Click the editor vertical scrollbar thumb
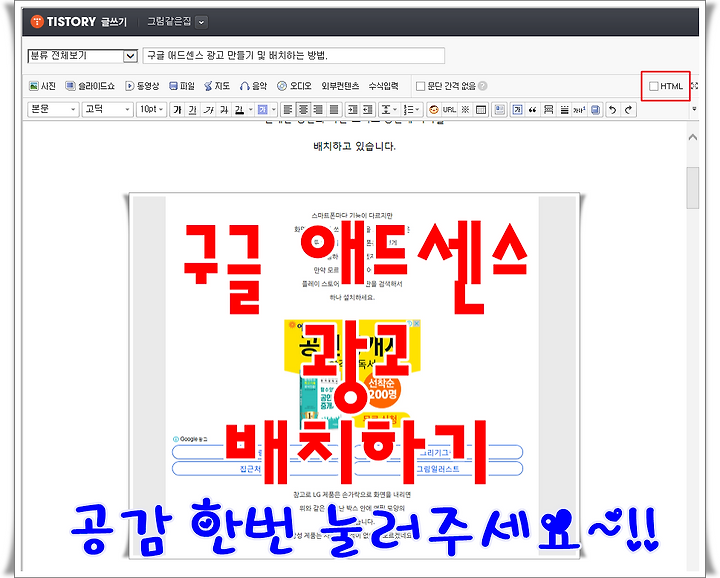720x578 pixels. 693,188
